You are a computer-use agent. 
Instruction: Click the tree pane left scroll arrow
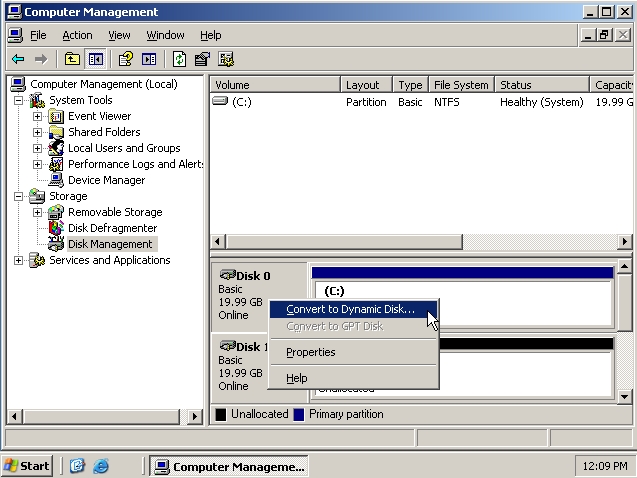pyautogui.click(x=15, y=416)
